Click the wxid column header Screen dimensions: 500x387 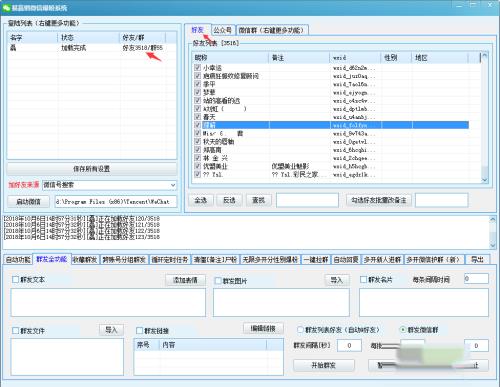(355, 58)
